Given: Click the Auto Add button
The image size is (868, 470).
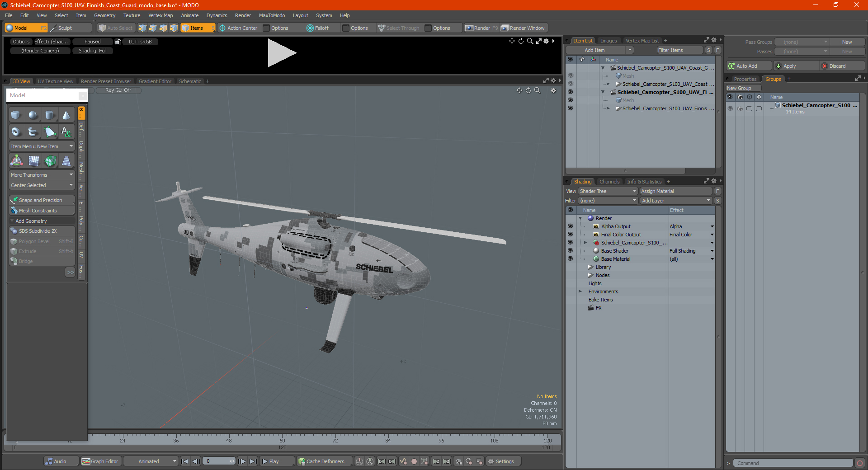Looking at the screenshot, I should coord(749,66).
